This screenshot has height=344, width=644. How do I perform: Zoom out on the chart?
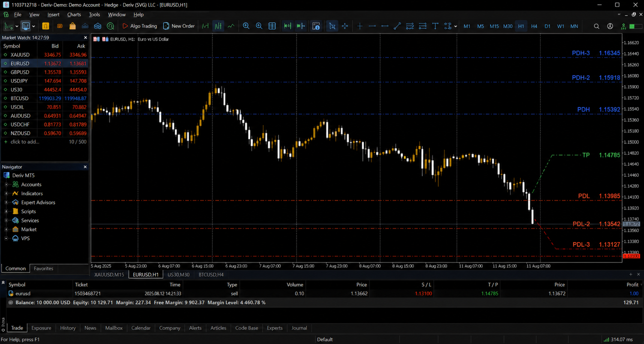tap(259, 26)
